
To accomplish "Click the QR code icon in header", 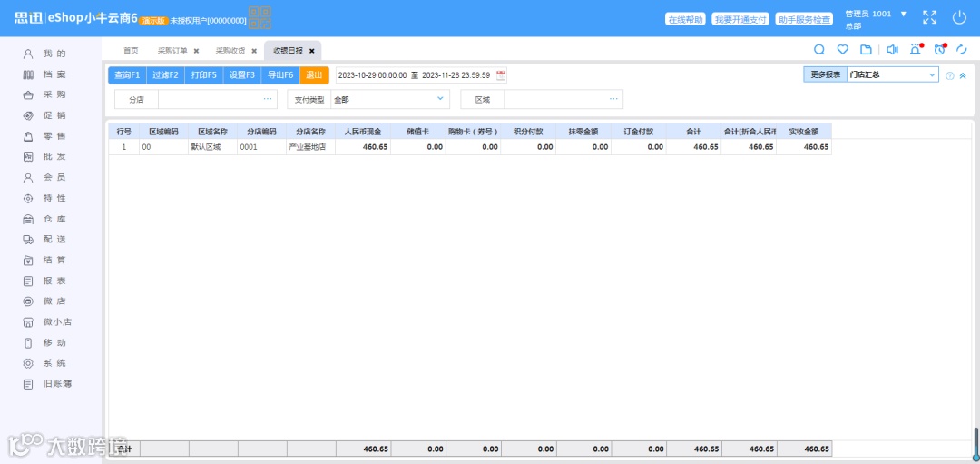I will tap(260, 17).
